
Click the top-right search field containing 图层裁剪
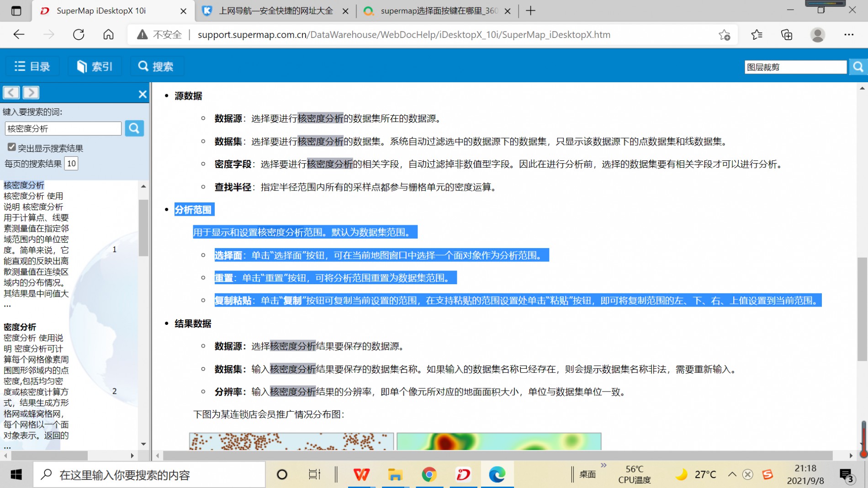click(x=795, y=67)
